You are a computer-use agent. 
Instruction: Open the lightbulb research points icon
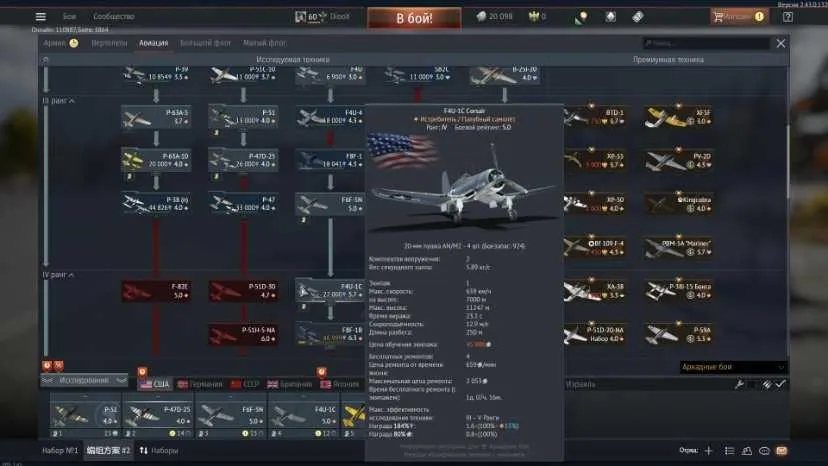coord(581,17)
